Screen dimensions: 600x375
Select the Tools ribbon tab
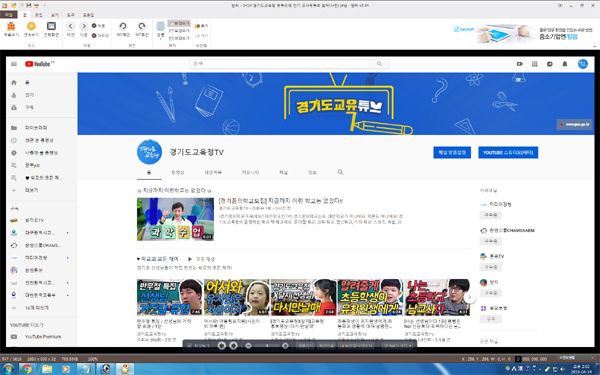[71, 15]
